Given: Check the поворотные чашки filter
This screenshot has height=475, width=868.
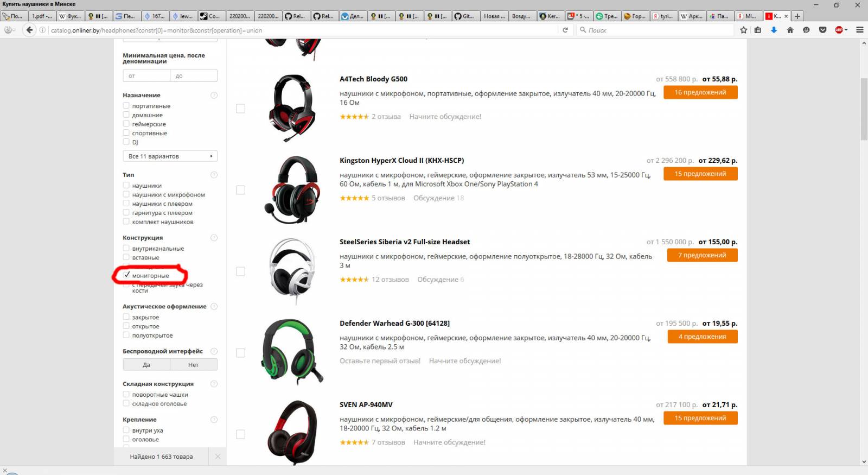Looking at the screenshot, I should pyautogui.click(x=126, y=395).
